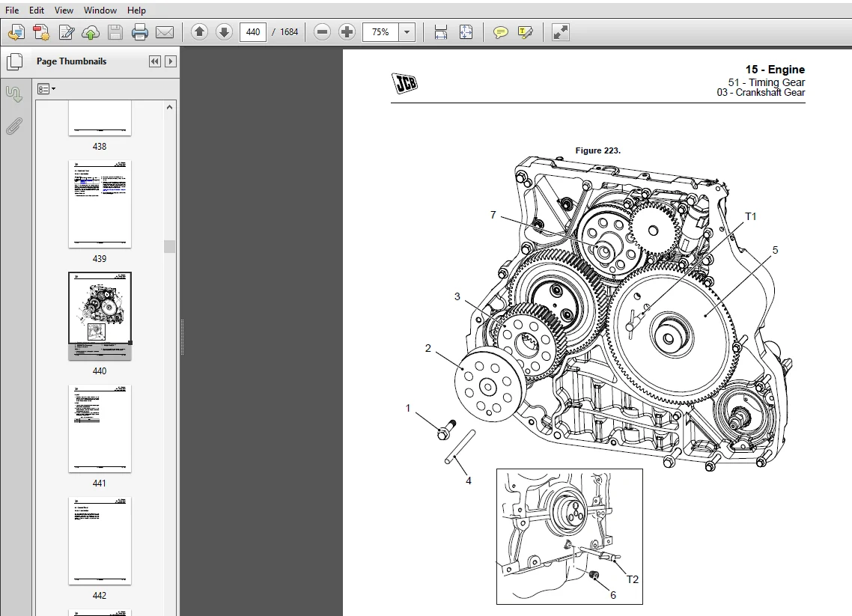This screenshot has height=616, width=852.
Task: Click the Edit/Sign document icon
Action: tap(67, 33)
